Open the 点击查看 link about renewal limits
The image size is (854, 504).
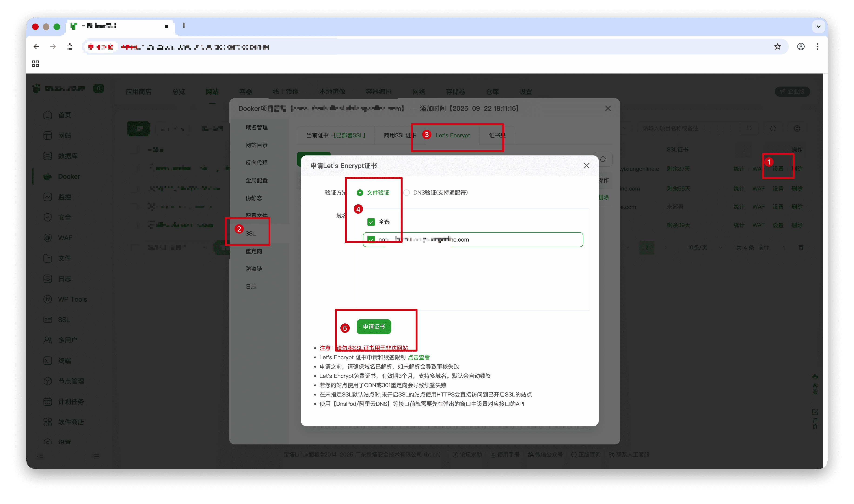click(419, 357)
